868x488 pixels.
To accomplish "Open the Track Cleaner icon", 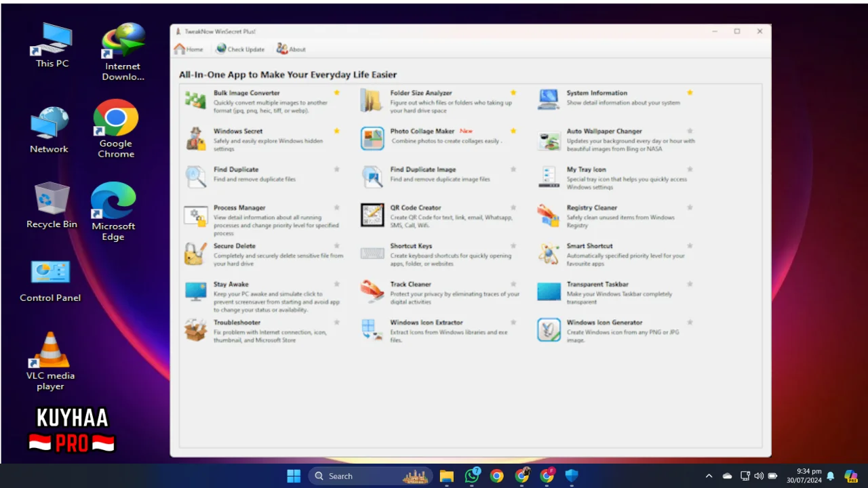I will [x=372, y=291].
